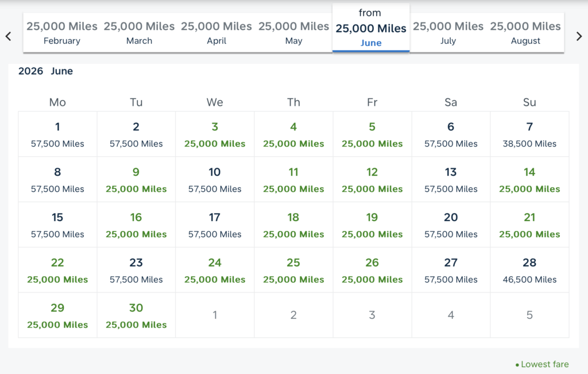Choose Tuesday June 9 lowest fare
Screen dimensions: 588x374
[x=136, y=180]
